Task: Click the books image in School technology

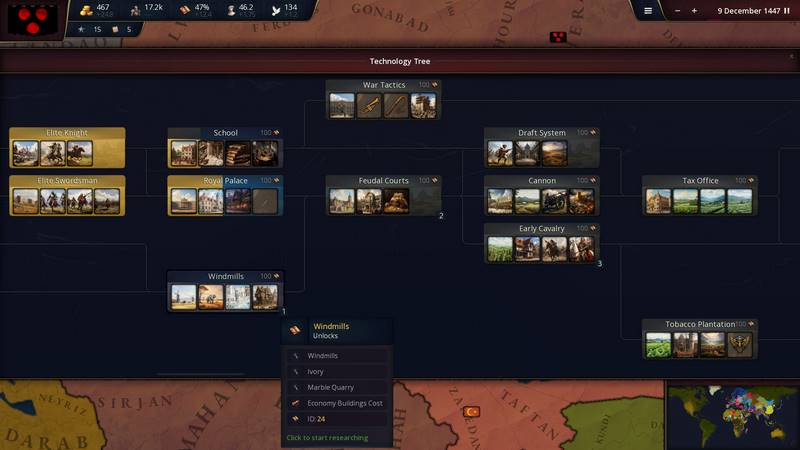Action: tap(238, 153)
